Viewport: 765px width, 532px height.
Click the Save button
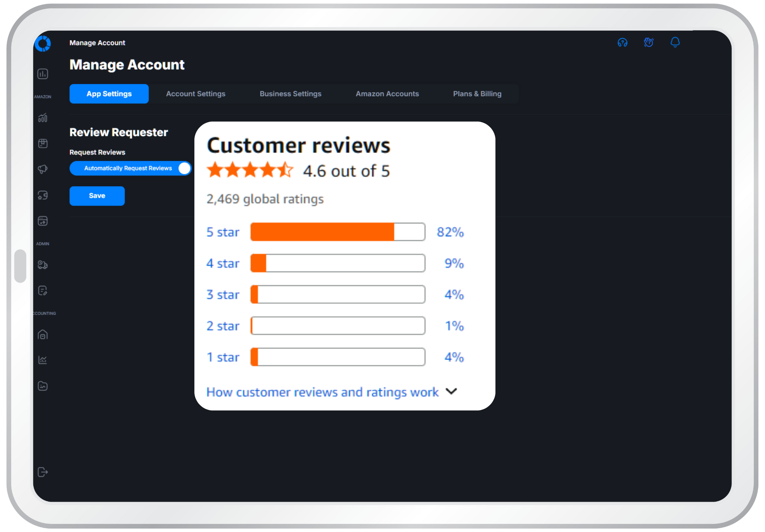tap(97, 196)
